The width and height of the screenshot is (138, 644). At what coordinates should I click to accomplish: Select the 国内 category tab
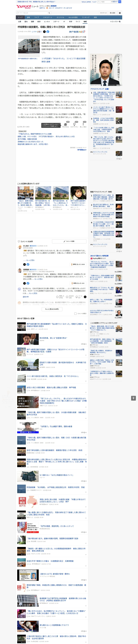(x=26, y=21)
